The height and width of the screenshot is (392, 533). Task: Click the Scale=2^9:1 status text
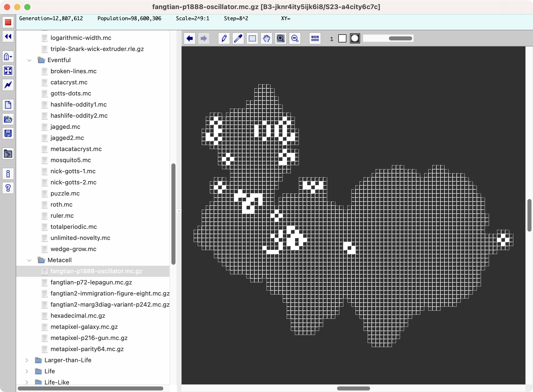(x=193, y=18)
